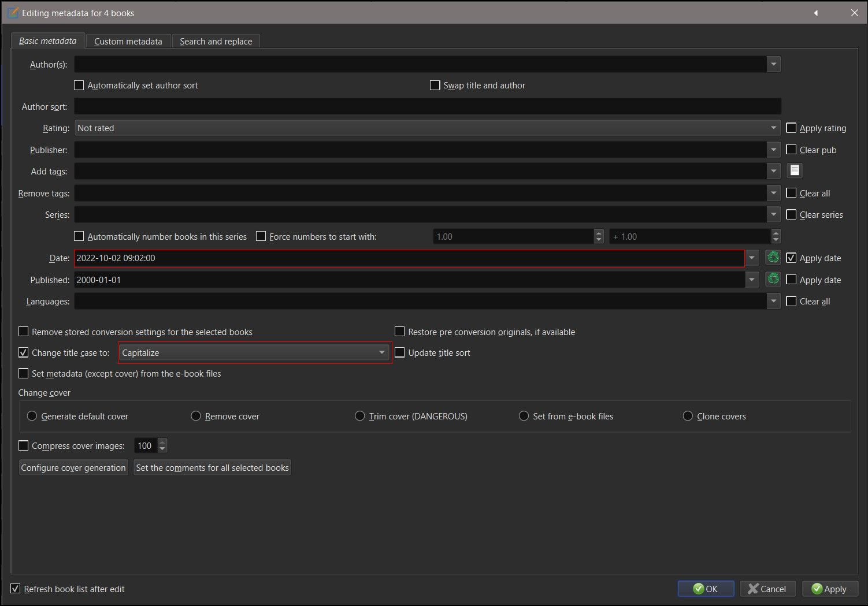Screen dimensions: 868x606
Task: Open Configure cover generation
Action: (73, 467)
